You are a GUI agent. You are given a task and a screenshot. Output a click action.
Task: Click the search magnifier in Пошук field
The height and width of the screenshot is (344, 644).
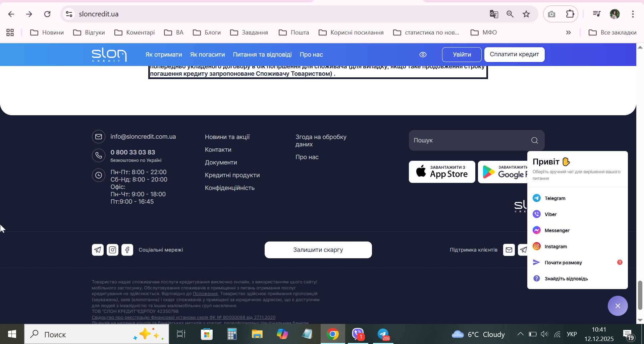[535, 140]
